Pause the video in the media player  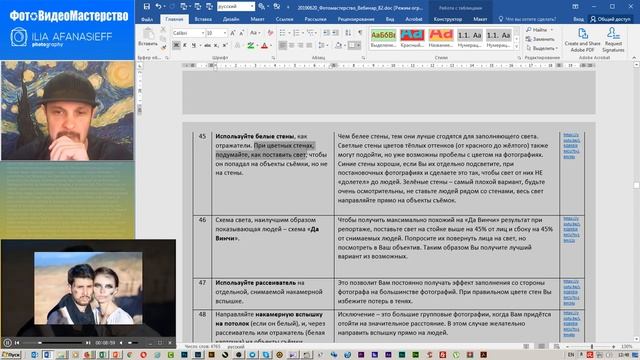point(7,343)
